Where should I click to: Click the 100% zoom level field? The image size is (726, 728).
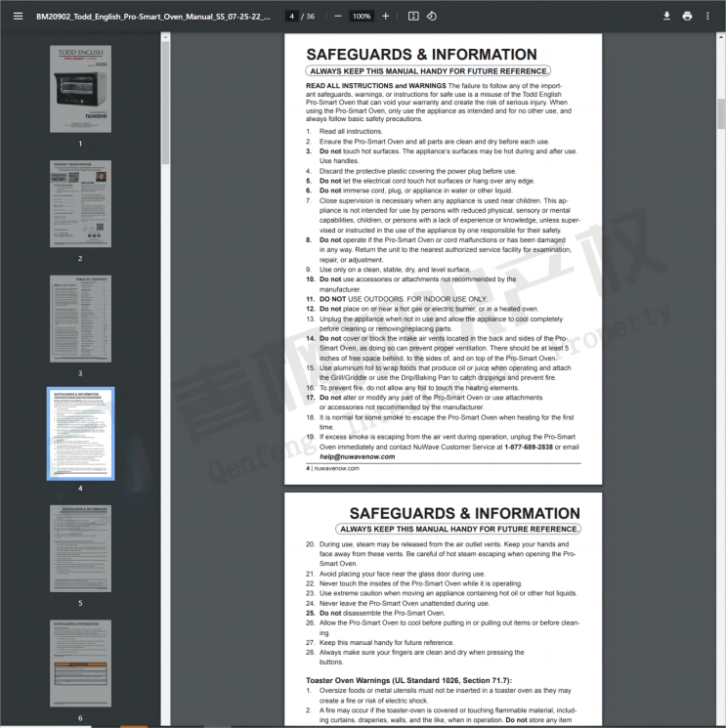tap(362, 17)
